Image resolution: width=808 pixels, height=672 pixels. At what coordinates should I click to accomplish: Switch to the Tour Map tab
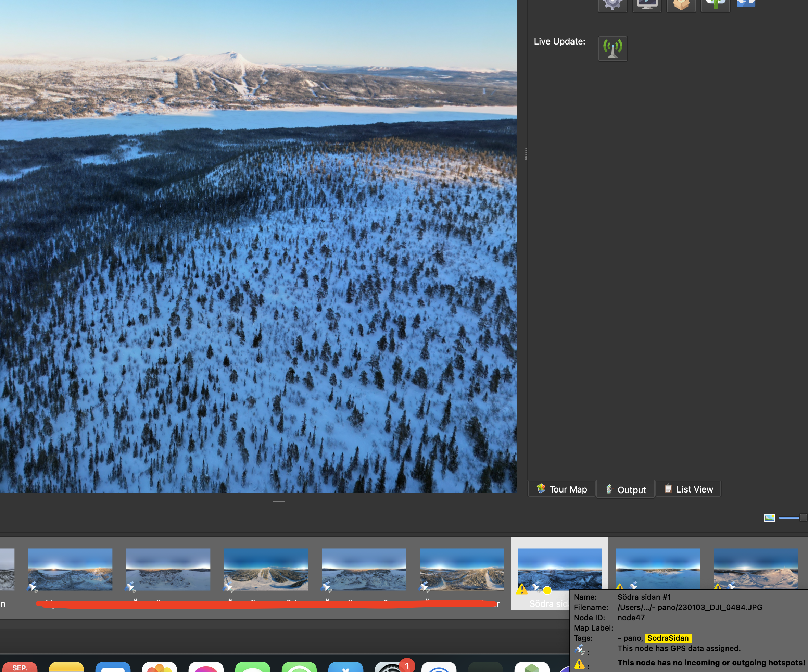point(562,489)
